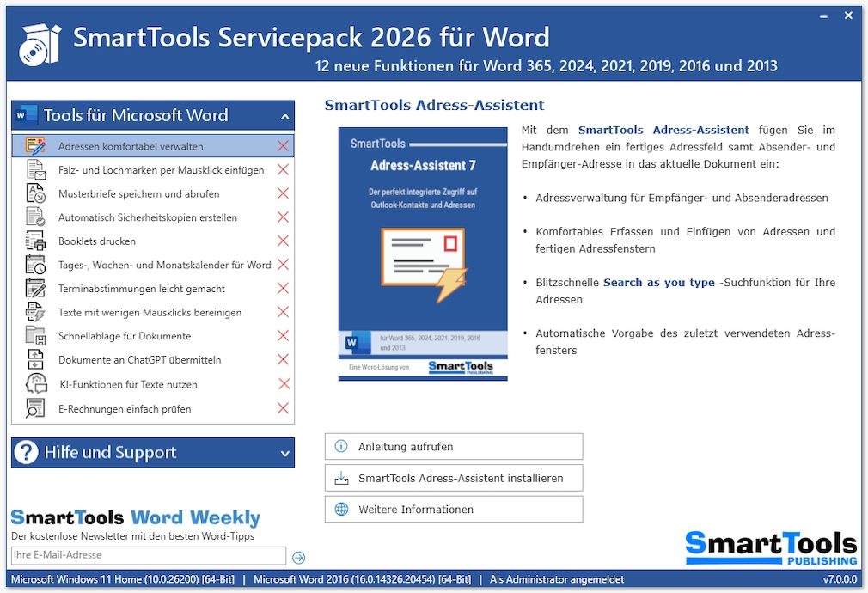Click the Ihre E-Mail-Adresse input field
Image resolution: width=868 pixels, height=593 pixels.
click(x=146, y=556)
